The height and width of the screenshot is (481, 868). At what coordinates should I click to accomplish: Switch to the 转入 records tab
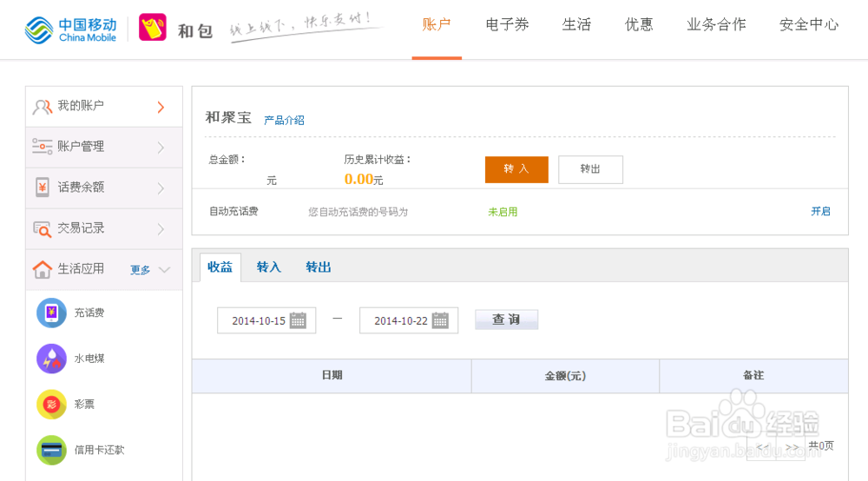(x=269, y=267)
